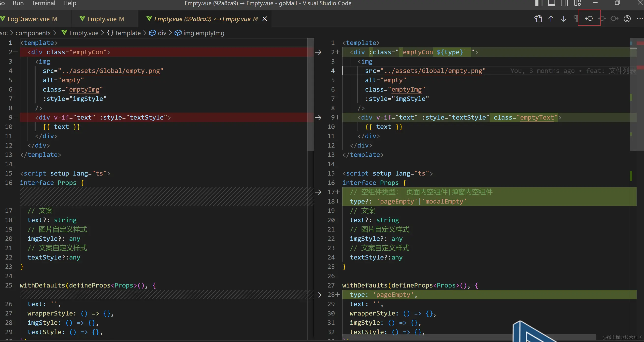Expand the components breadcrumb segment
The image size is (644, 342).
pos(33,33)
